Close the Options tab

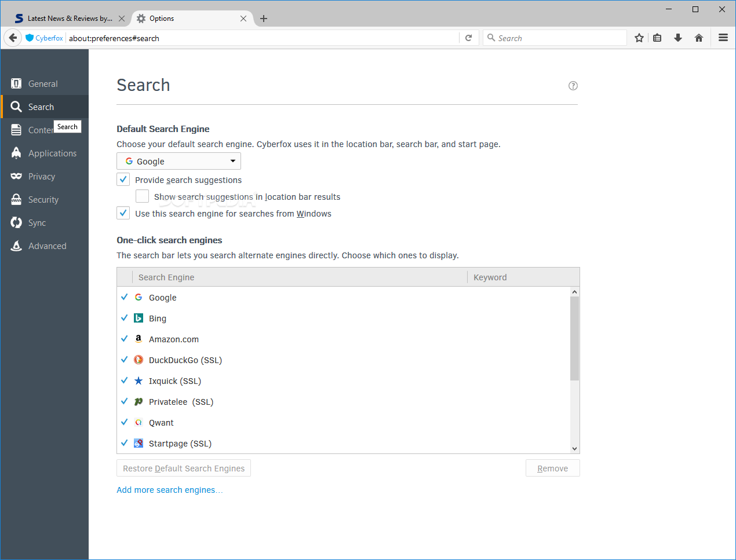[243, 19]
